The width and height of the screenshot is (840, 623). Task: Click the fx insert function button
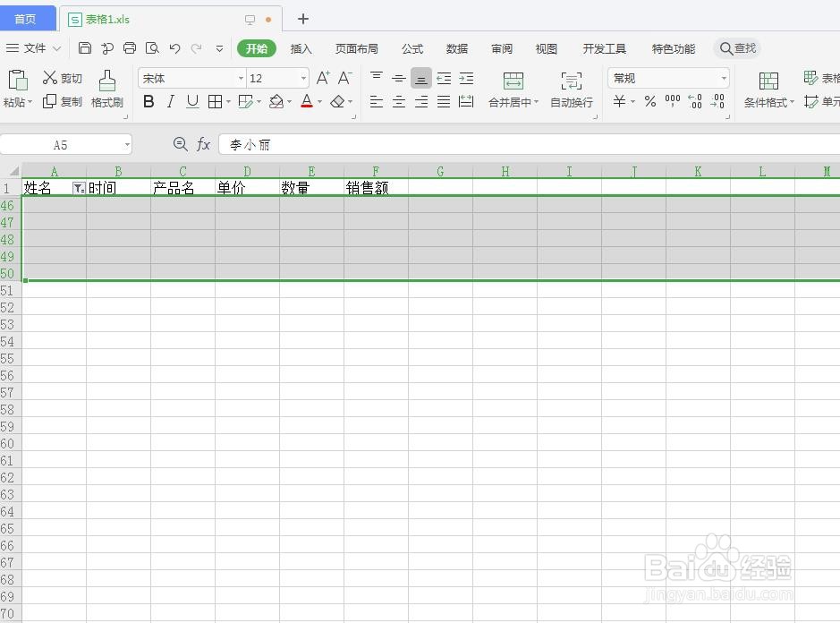pyautogui.click(x=203, y=144)
